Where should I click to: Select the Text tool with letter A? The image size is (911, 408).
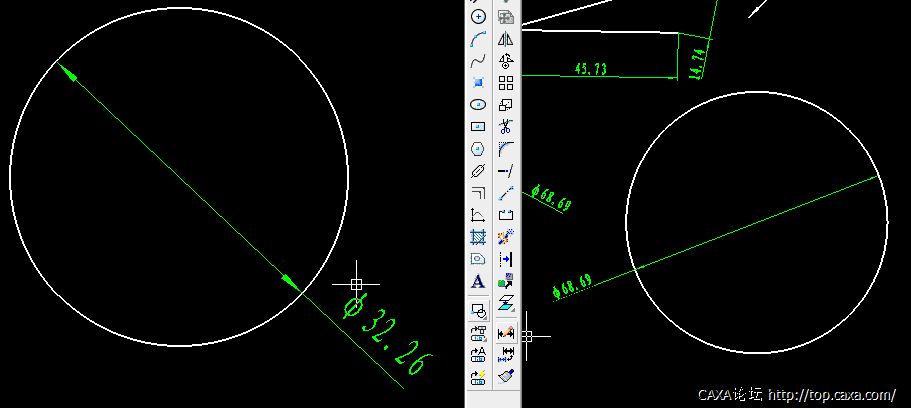[478, 282]
